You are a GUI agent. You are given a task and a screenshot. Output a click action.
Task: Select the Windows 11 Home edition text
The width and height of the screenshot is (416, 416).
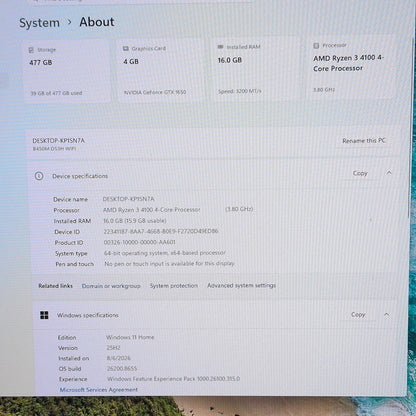pos(130,337)
